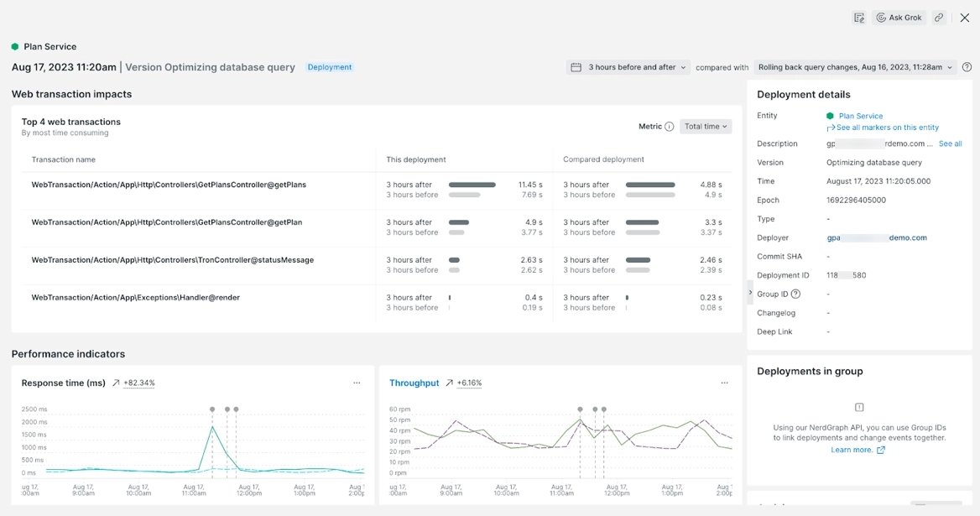Screen dimensions: 980x516
Task: Click the 'This deployment' column header
Action: point(415,159)
